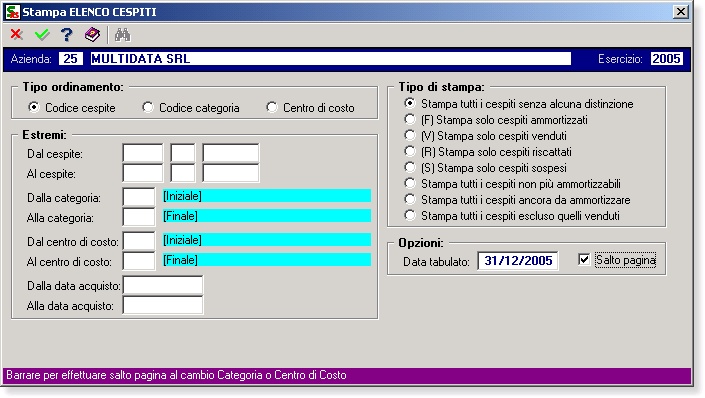Click [Iniziale] description next to Dal centro di costo
Screen dimensions: 705x398
pos(267,240)
